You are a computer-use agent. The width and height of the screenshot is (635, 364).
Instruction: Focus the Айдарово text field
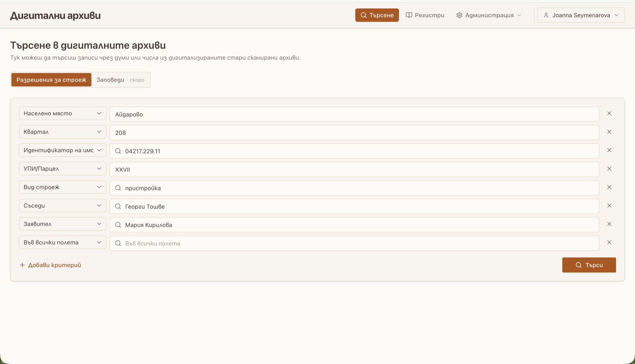[x=354, y=114]
